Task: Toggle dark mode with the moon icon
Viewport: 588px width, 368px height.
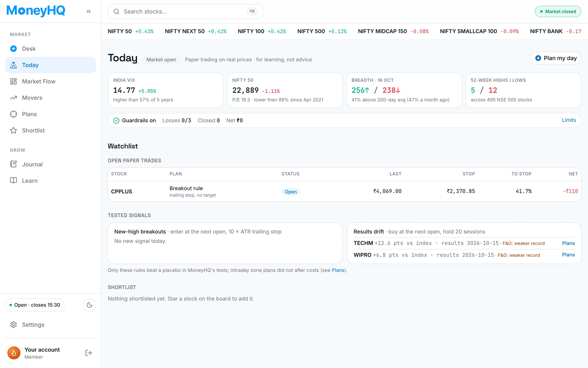Action: (x=89, y=305)
